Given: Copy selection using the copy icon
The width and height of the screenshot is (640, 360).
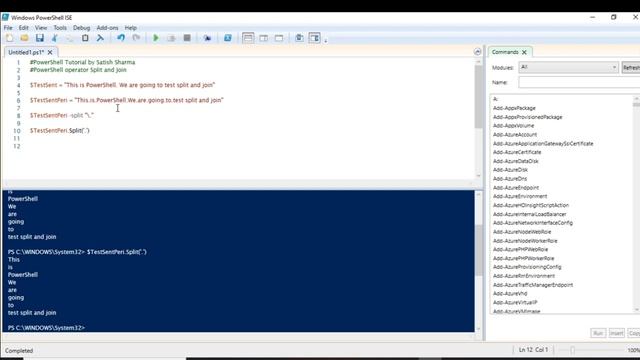Looking at the screenshot, I should [70, 38].
